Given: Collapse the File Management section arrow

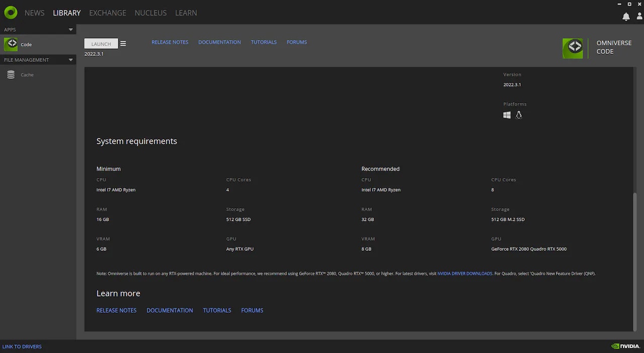Looking at the screenshot, I should (x=71, y=60).
